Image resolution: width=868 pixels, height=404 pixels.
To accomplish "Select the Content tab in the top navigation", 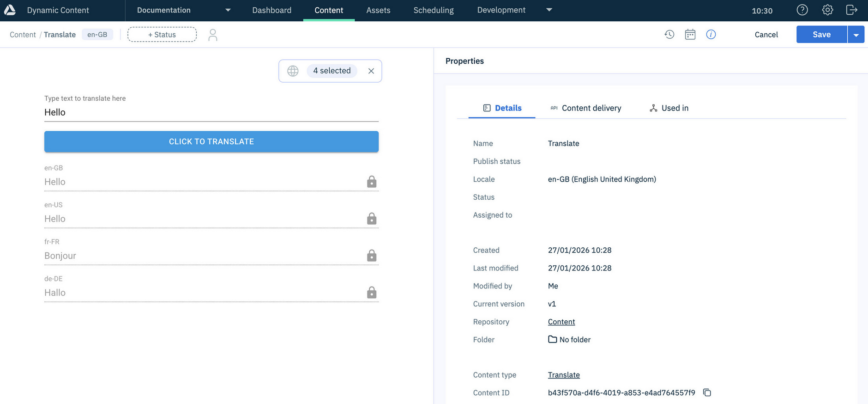I will pyautogui.click(x=329, y=10).
